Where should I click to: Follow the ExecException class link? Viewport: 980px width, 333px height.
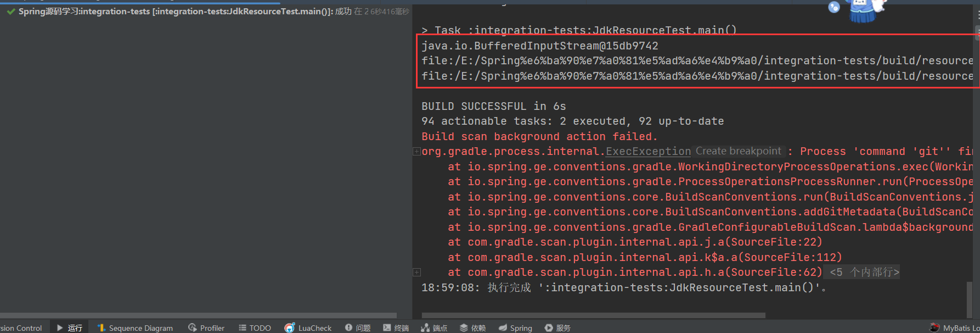tap(648, 151)
